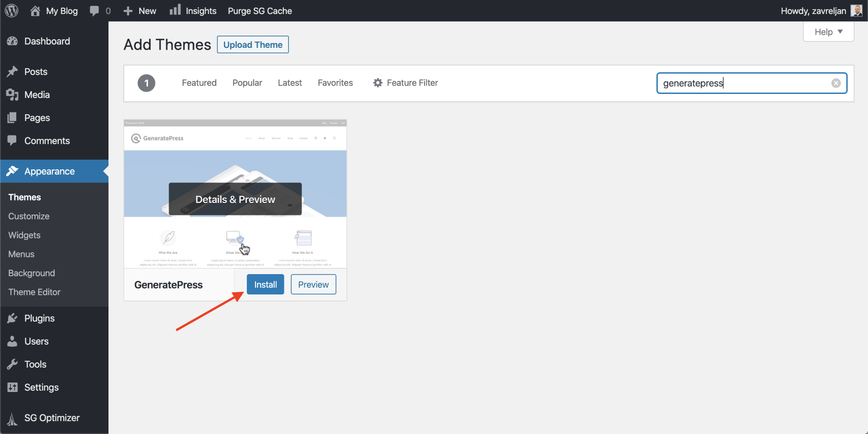Image resolution: width=868 pixels, height=434 pixels.
Task: Click the user avatar next to Howdy
Action: (856, 10)
